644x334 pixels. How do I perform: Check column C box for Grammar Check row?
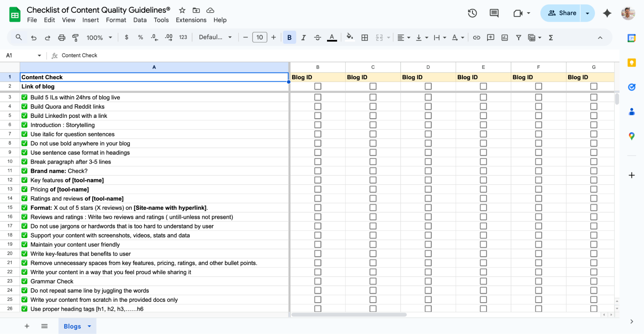tap(373, 281)
